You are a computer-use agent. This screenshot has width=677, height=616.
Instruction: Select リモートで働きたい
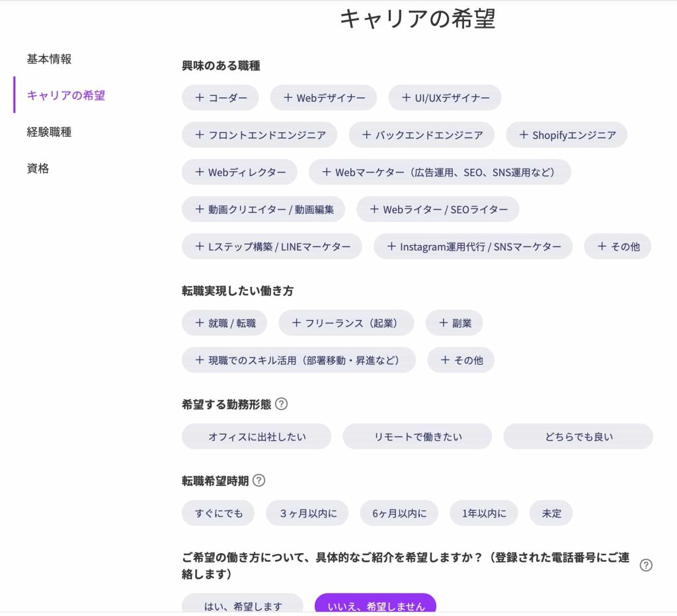[x=417, y=436]
